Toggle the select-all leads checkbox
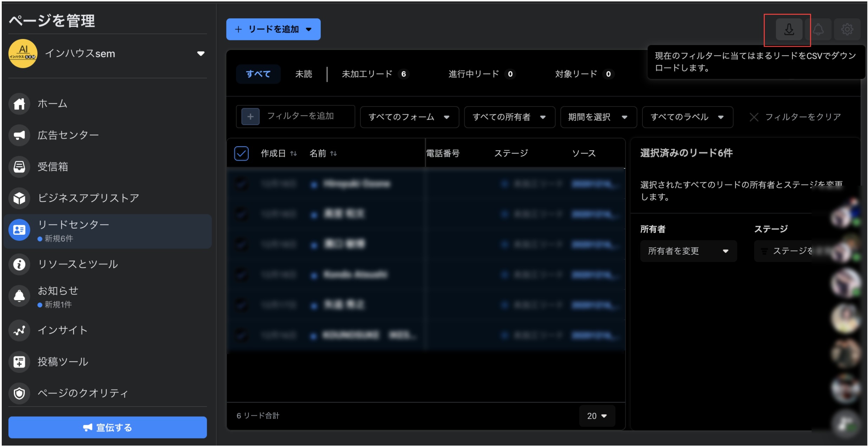 coord(241,154)
